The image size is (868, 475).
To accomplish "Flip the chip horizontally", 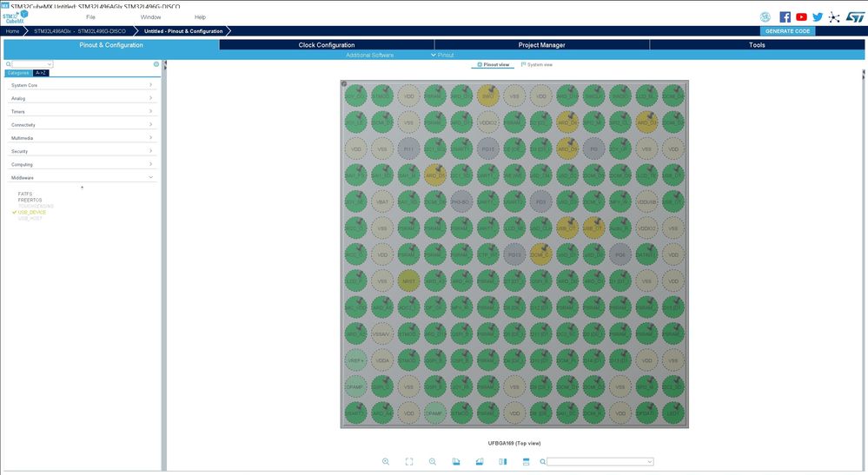I will pos(503,462).
